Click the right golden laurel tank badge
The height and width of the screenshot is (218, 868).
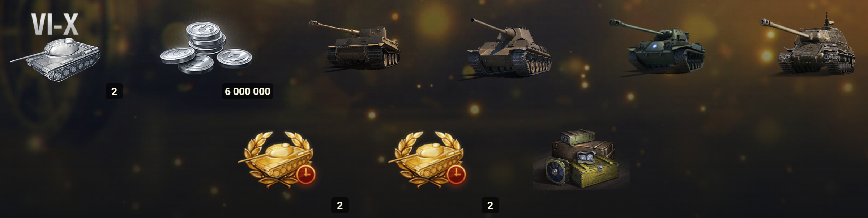(427, 159)
